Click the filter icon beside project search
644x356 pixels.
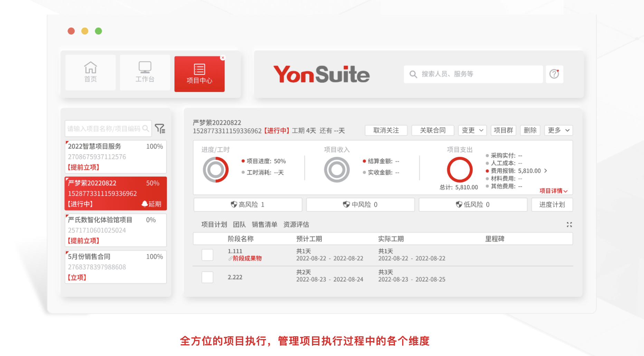[160, 129]
